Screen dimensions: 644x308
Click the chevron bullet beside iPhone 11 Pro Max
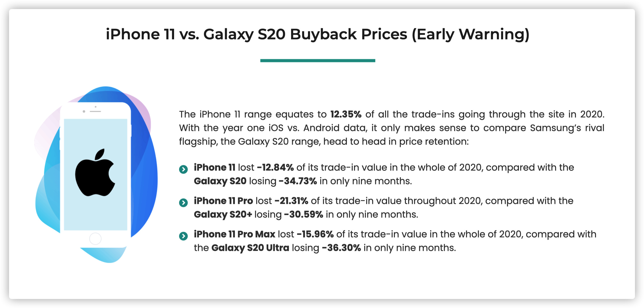tap(183, 236)
